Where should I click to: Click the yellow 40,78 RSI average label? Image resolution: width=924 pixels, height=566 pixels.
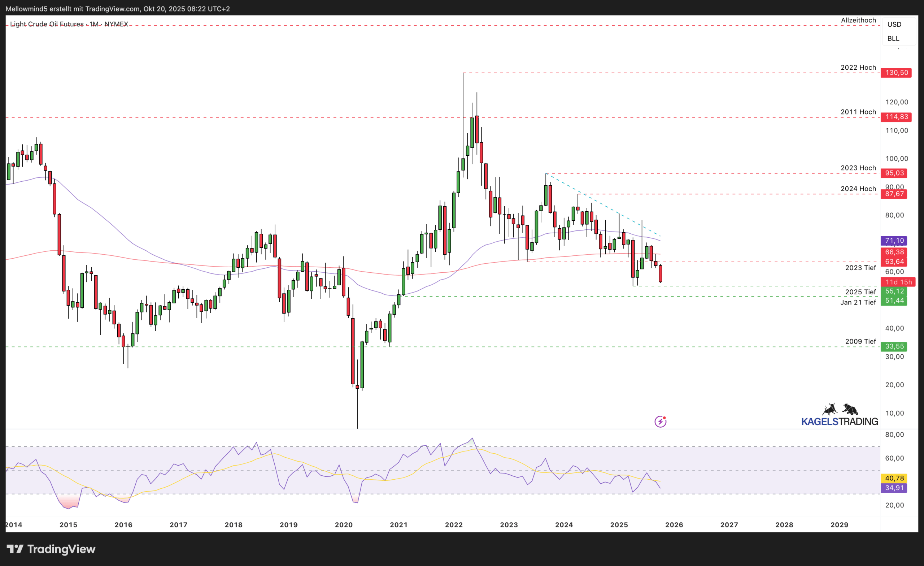click(x=894, y=478)
